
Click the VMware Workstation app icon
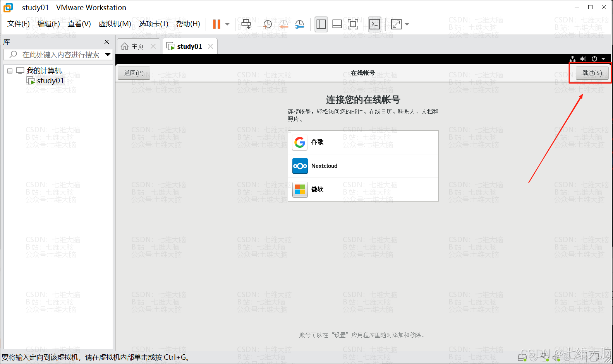click(x=8, y=7)
